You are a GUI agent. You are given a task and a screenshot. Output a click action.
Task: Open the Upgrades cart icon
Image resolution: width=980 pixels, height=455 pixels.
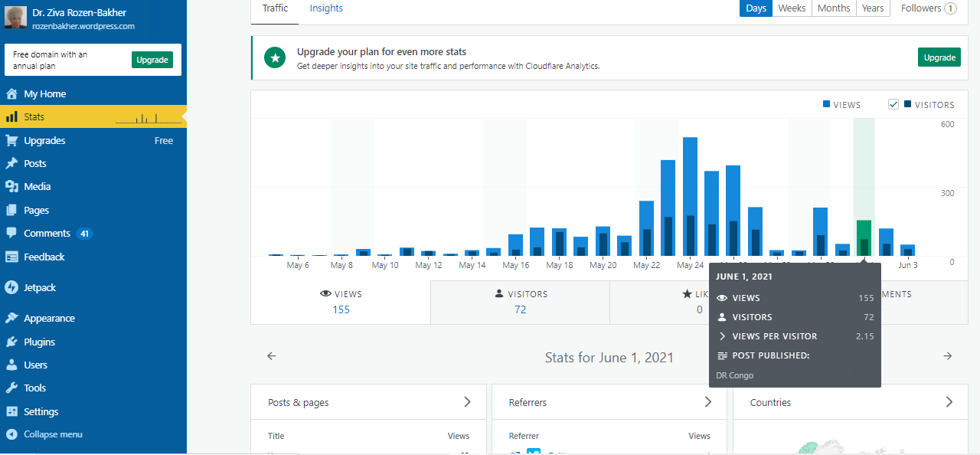pos(11,140)
